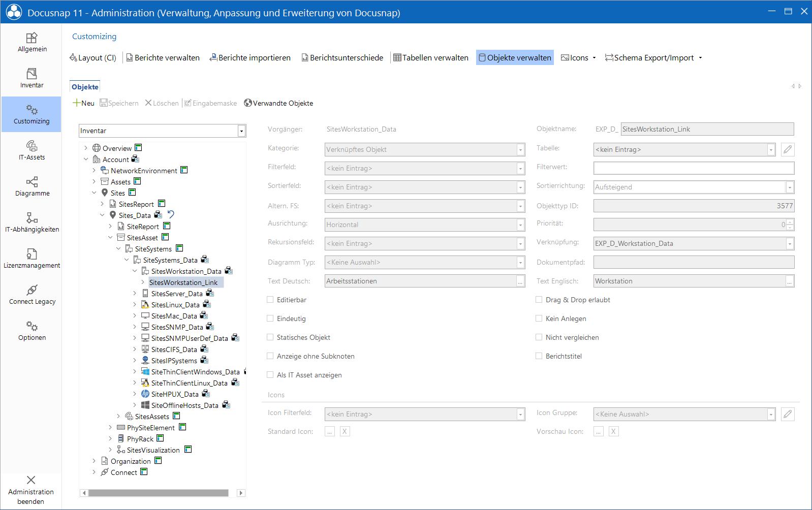Expand the SitesServer_Data tree node
This screenshot has height=510, width=812.
pos(135,293)
